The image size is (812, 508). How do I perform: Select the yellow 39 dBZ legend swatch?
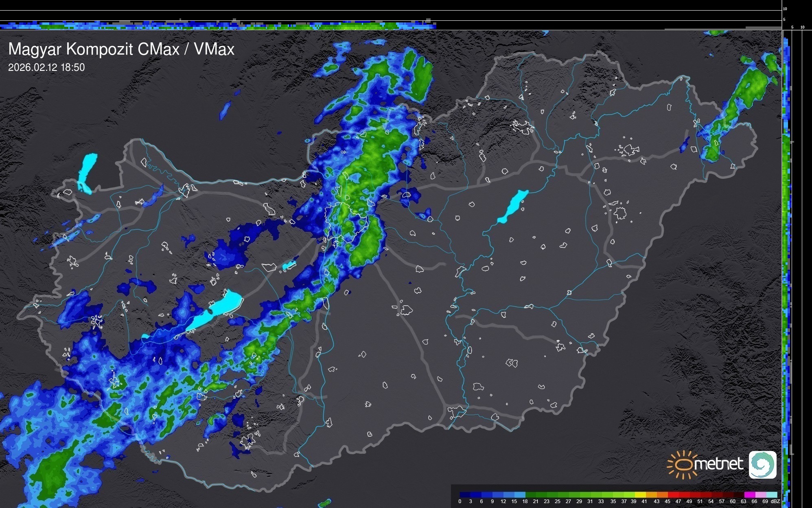(x=640, y=495)
